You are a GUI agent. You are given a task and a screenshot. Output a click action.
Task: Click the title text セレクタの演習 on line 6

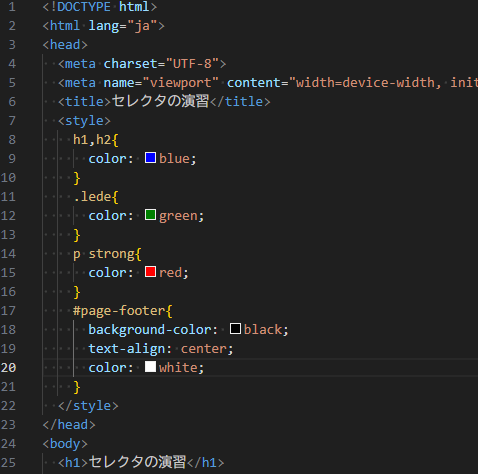pos(160,101)
